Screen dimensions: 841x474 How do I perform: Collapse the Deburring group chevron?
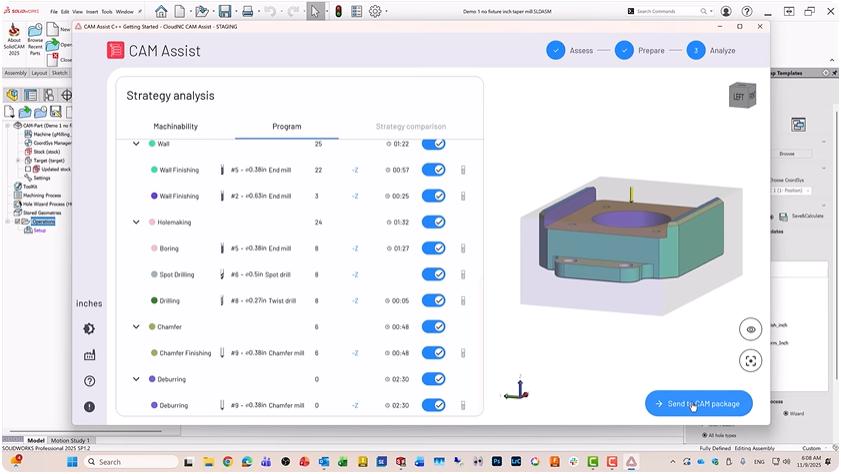coord(136,379)
